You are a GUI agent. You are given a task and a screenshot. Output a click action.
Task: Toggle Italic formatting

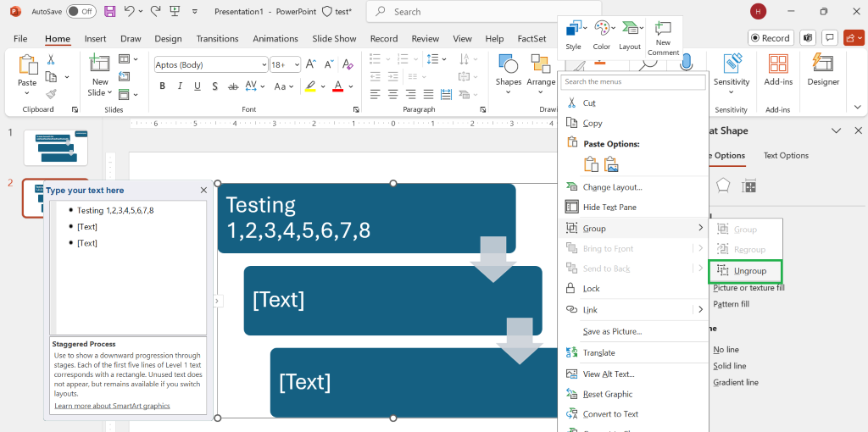pyautogui.click(x=180, y=86)
